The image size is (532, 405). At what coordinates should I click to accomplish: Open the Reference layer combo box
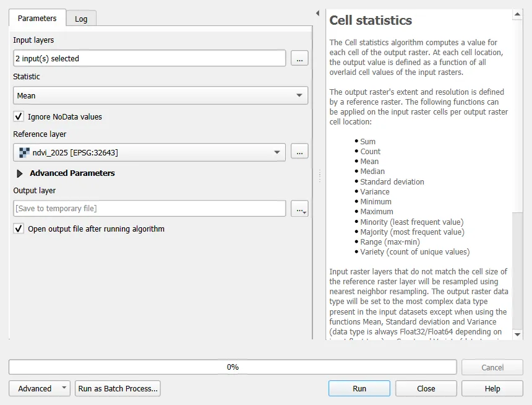tap(149, 152)
